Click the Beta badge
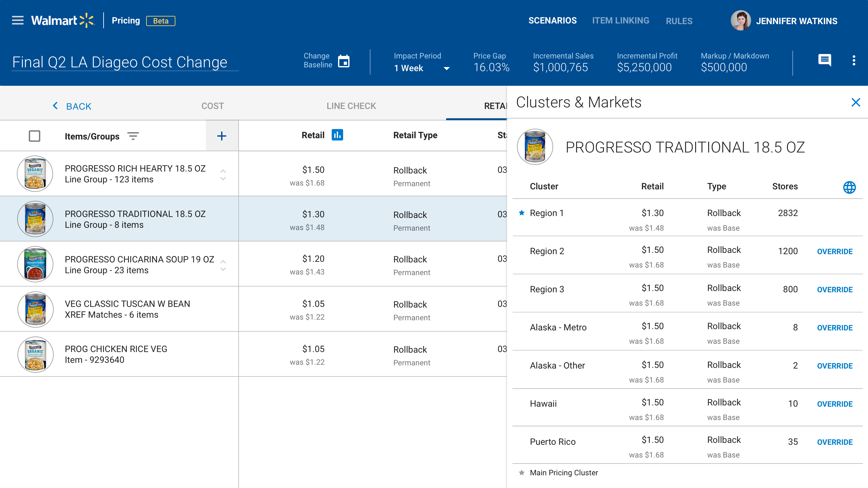 pyautogui.click(x=160, y=21)
